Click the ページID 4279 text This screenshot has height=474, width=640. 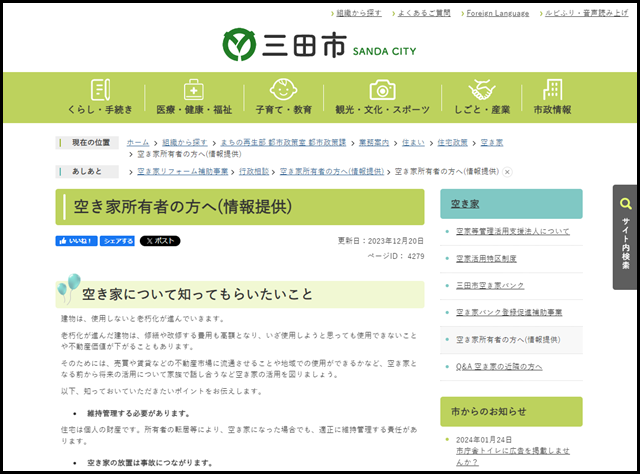pyautogui.click(x=396, y=256)
